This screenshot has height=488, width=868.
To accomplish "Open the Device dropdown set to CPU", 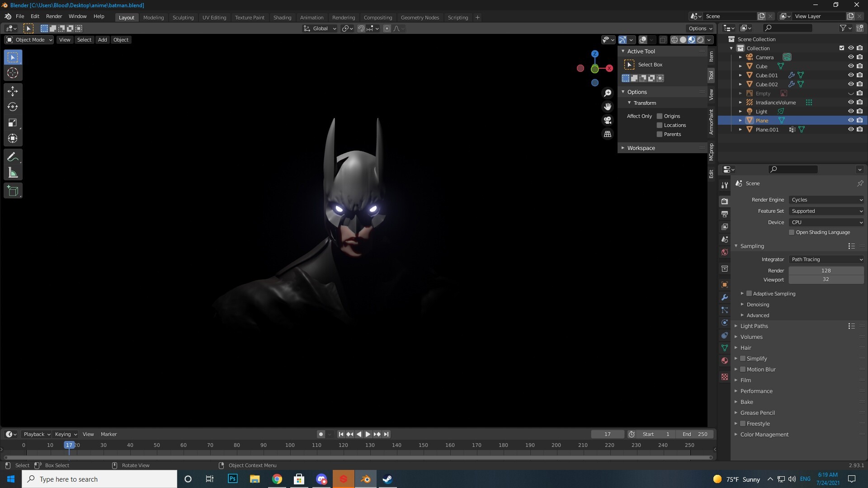I will tap(826, 222).
